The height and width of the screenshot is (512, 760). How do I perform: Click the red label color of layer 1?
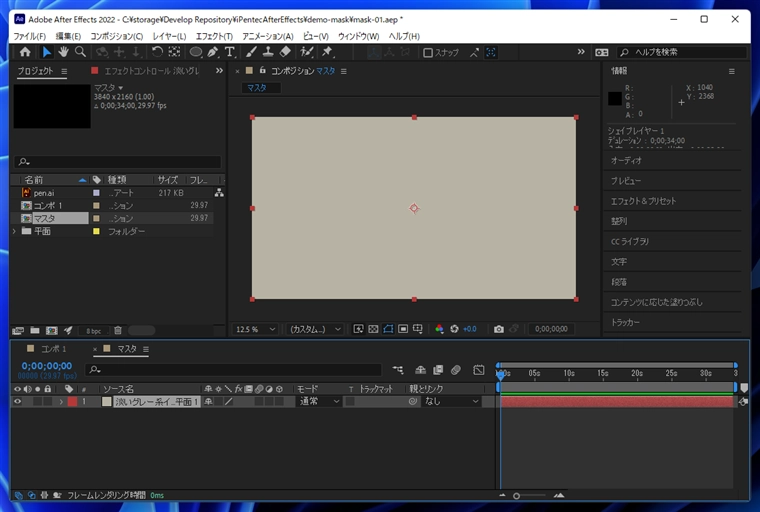coord(71,402)
